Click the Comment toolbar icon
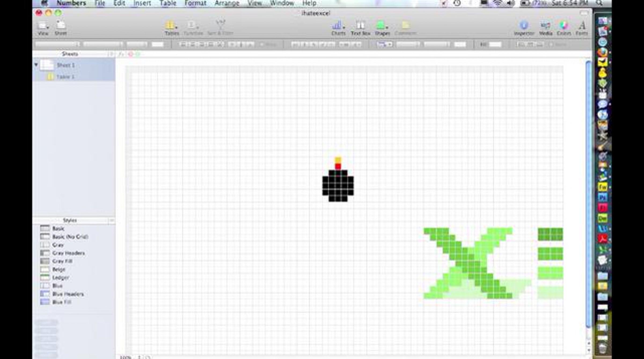 click(x=405, y=28)
